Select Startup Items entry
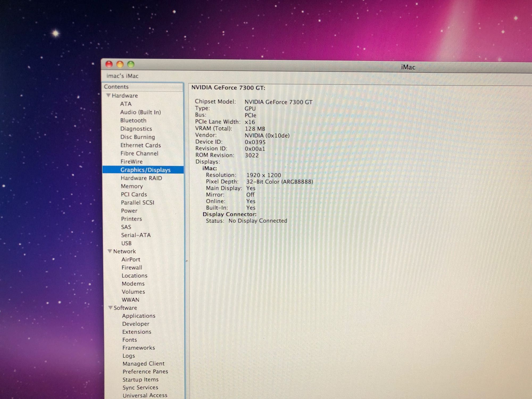The width and height of the screenshot is (532, 399). pos(140,379)
